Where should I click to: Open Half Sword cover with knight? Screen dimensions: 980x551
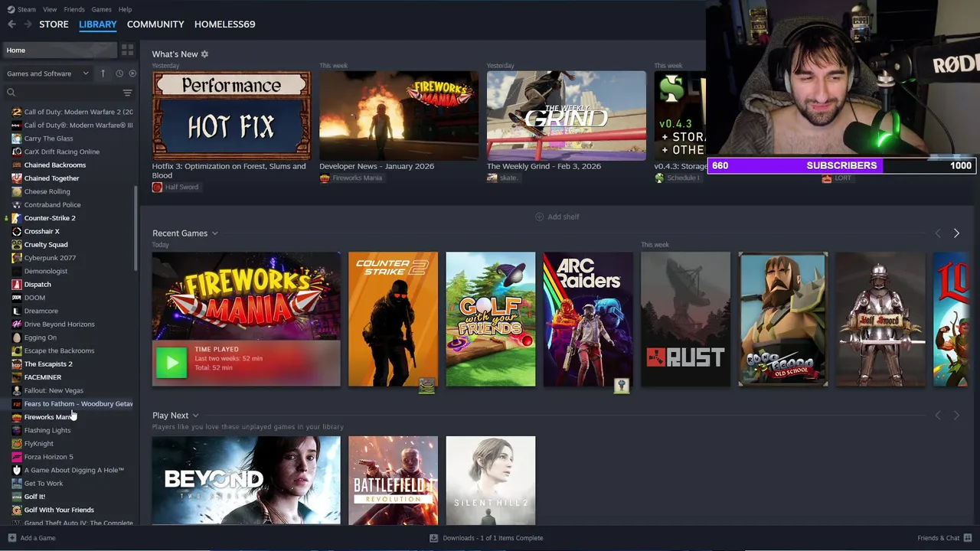click(x=880, y=319)
